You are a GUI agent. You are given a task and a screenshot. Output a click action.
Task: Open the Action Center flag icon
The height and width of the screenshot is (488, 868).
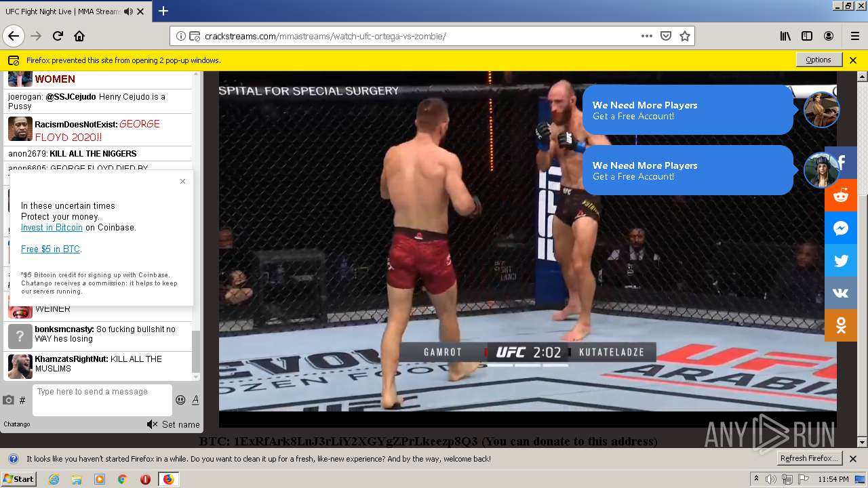coord(803,479)
